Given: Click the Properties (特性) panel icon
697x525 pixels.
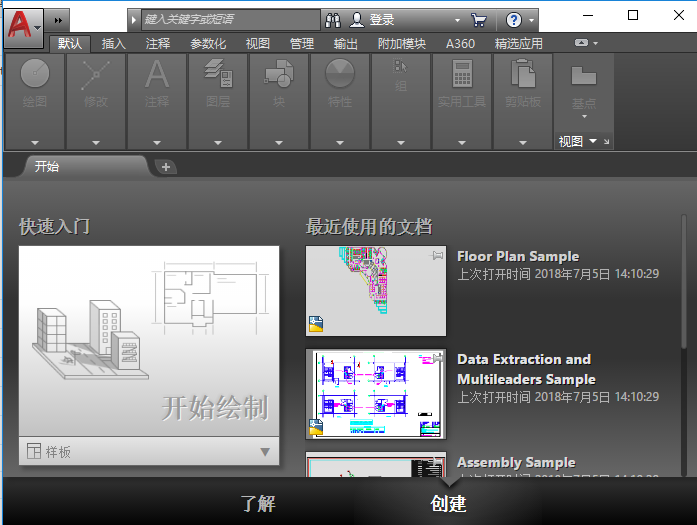Looking at the screenshot, I should coord(340,76).
